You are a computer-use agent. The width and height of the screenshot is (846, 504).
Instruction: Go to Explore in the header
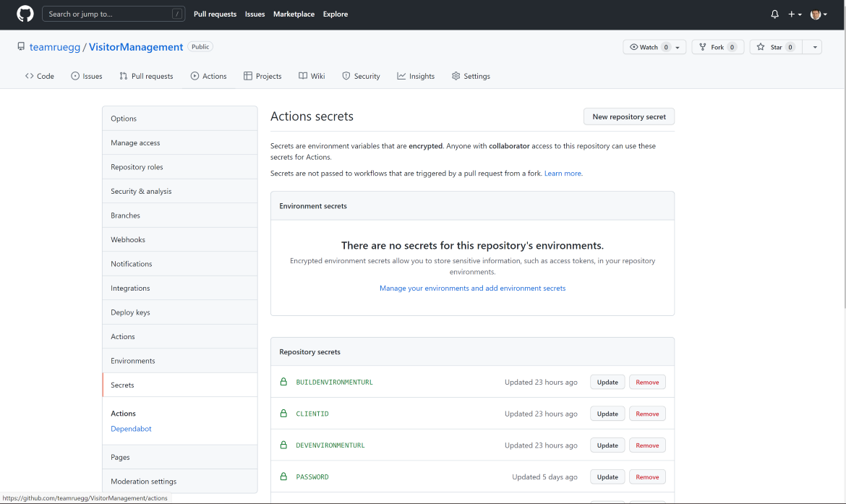(335, 14)
